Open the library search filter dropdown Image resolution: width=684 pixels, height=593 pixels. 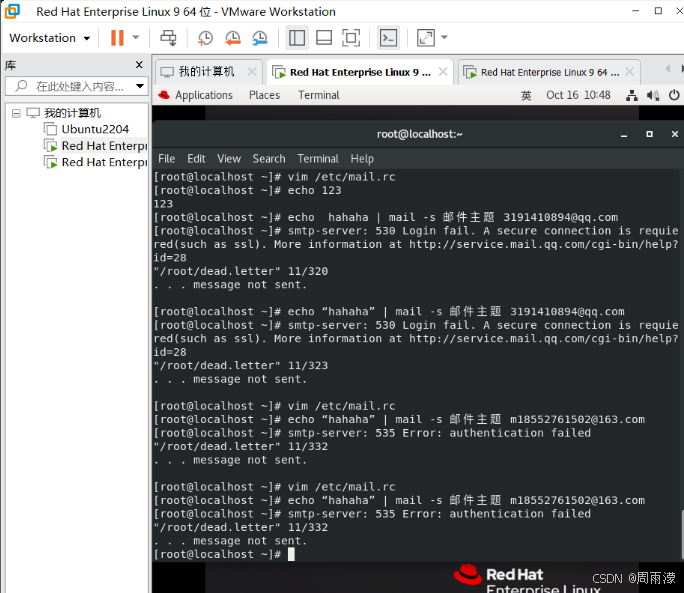pyautogui.click(x=140, y=86)
